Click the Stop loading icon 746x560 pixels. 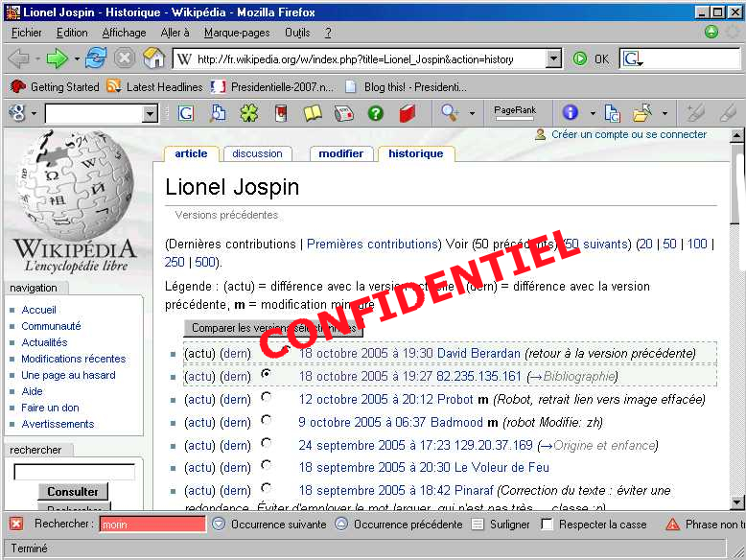(x=125, y=58)
